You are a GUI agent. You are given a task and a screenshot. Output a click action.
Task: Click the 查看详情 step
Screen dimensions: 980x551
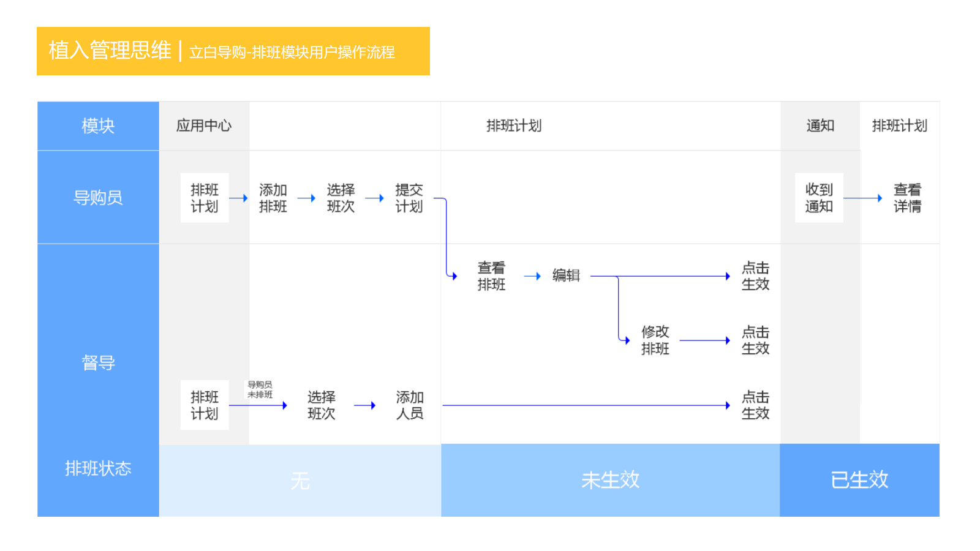(907, 198)
